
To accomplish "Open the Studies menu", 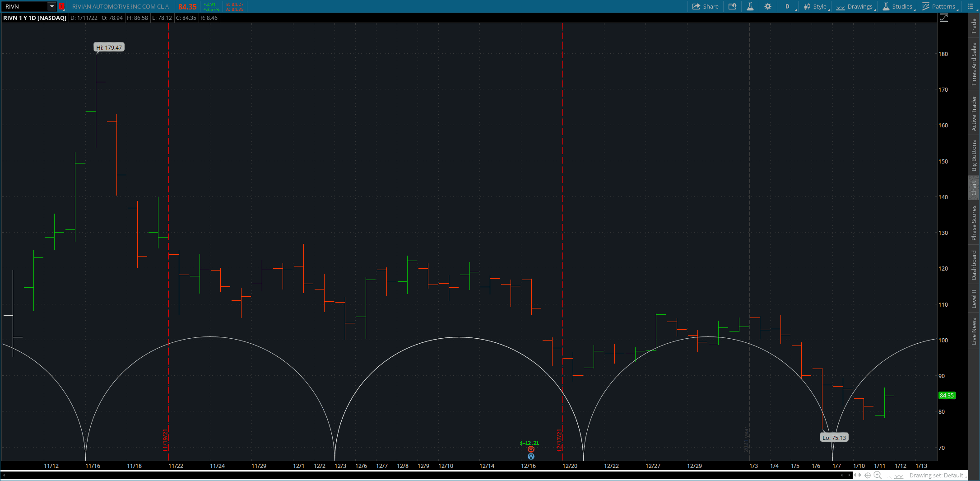I will 898,6.
